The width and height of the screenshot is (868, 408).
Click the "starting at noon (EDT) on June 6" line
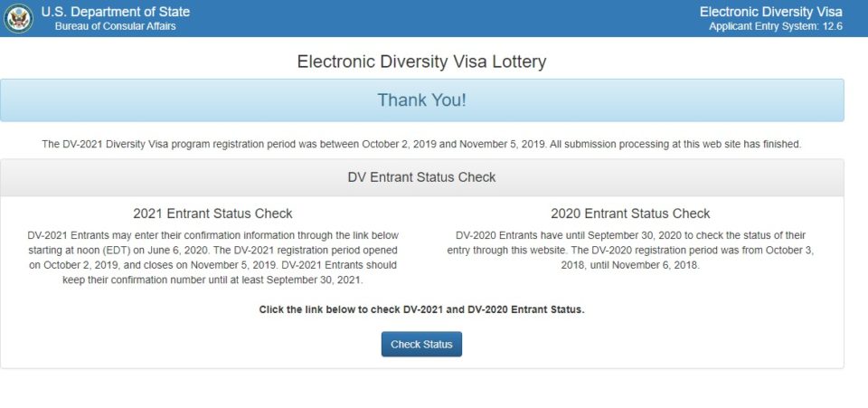pyautogui.click(x=212, y=251)
